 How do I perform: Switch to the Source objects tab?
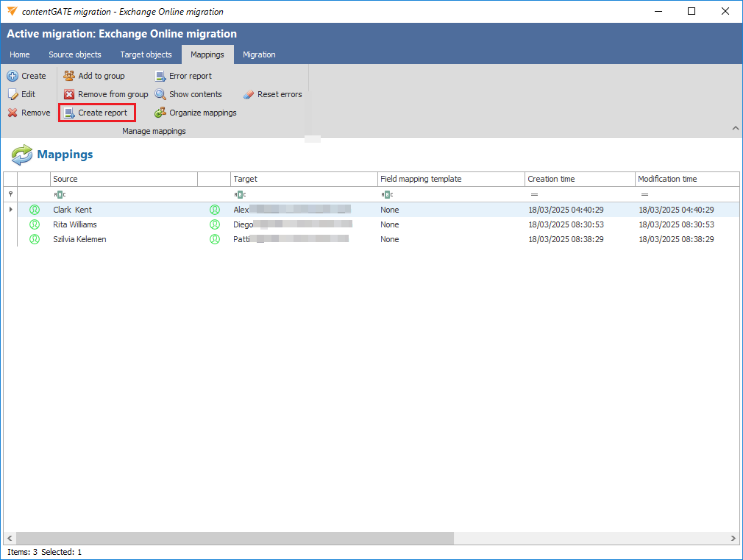point(75,54)
